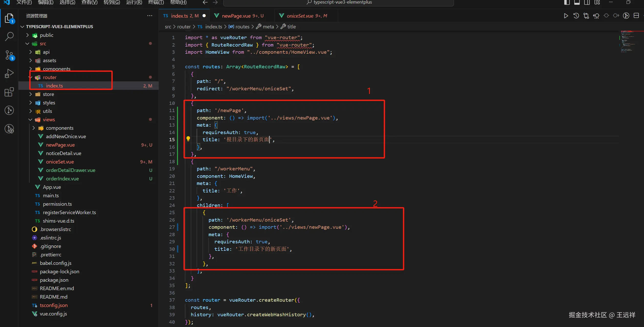Open vue.config.js in file explorer

point(53,314)
